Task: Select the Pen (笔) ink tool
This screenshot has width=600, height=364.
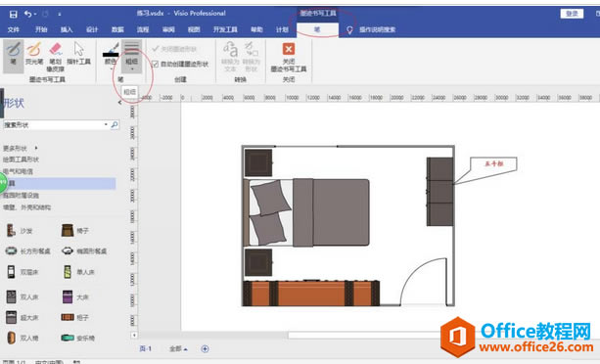Action: click(x=14, y=56)
